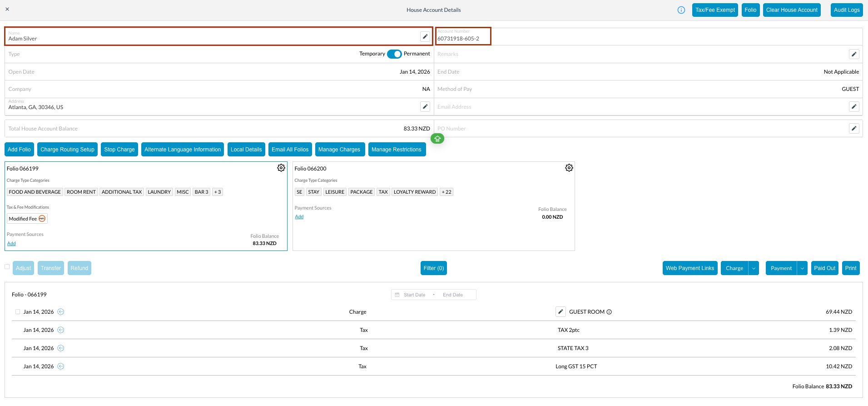Open settings gear for Folio 066199

(x=281, y=168)
